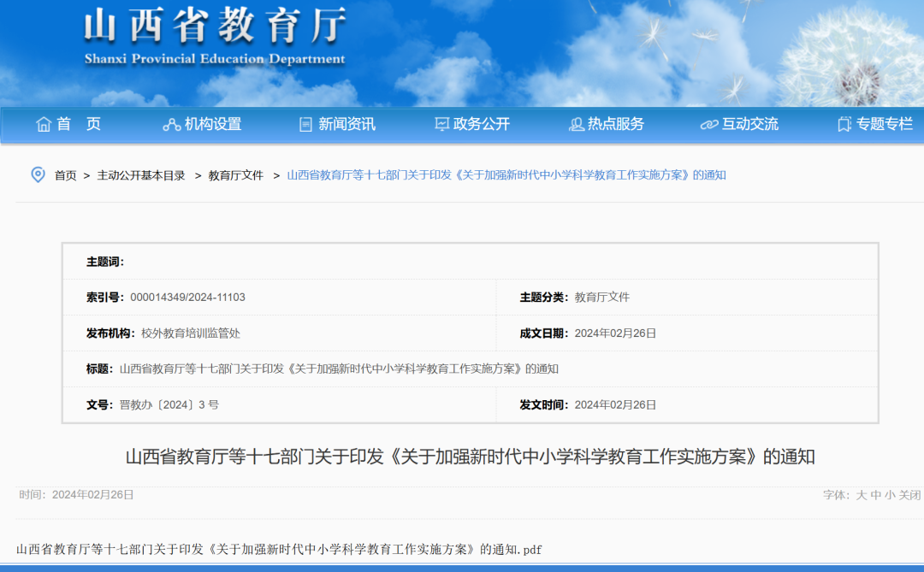Image resolution: width=924 pixels, height=572 pixels.
Task: Click the location pin icon beside the breadcrumb
Action: coord(37,175)
